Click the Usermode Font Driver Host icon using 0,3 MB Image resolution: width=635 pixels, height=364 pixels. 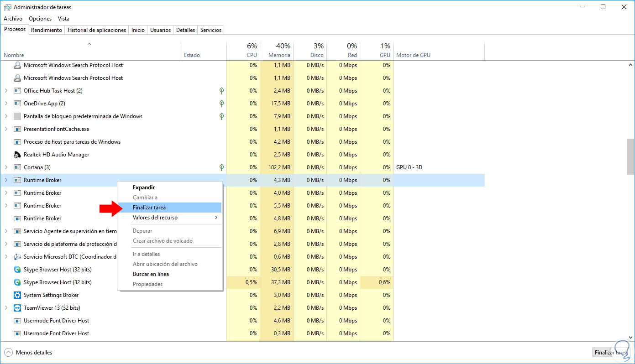(17, 333)
